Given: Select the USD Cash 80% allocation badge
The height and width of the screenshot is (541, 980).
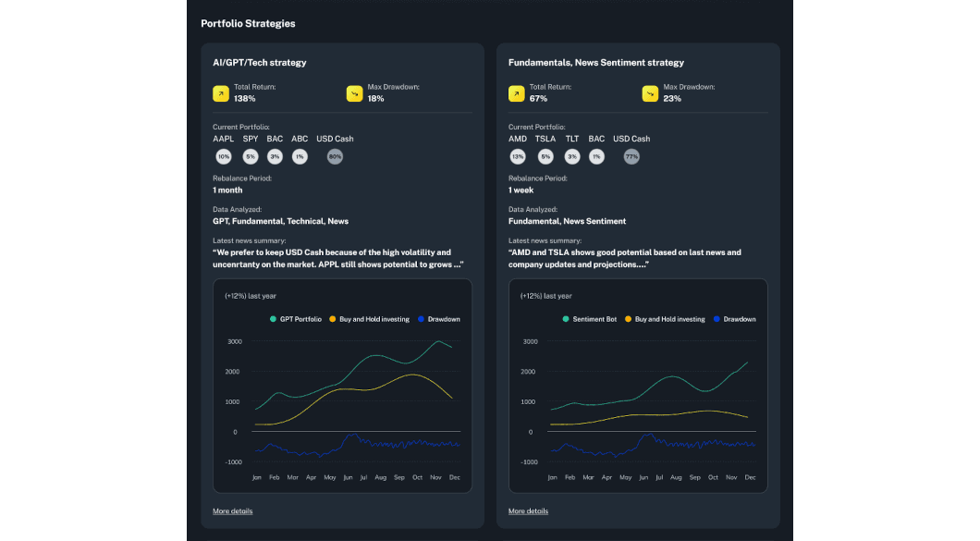Looking at the screenshot, I should click(x=335, y=156).
